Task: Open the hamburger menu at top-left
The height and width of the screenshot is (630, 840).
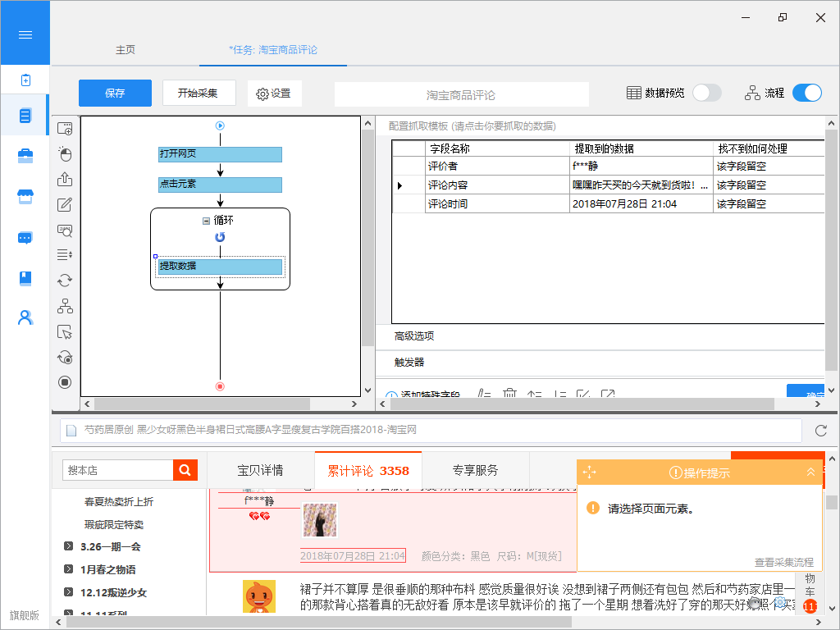Action: click(x=25, y=34)
